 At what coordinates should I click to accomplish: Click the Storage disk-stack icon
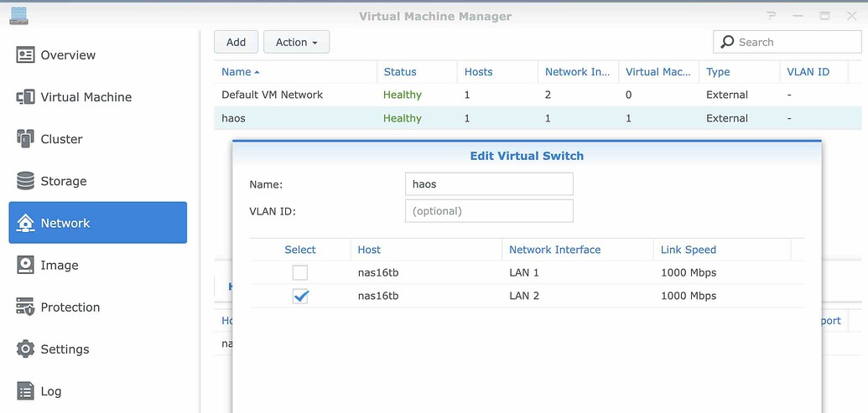[25, 181]
